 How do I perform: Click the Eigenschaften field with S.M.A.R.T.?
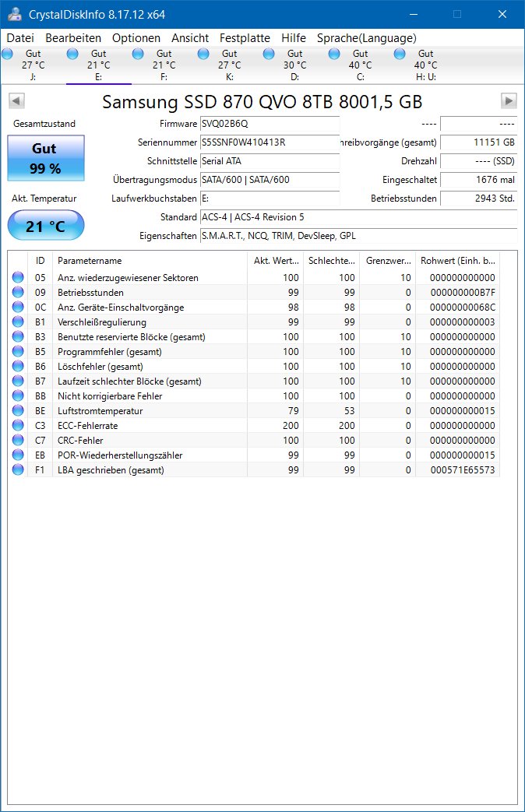click(x=358, y=236)
